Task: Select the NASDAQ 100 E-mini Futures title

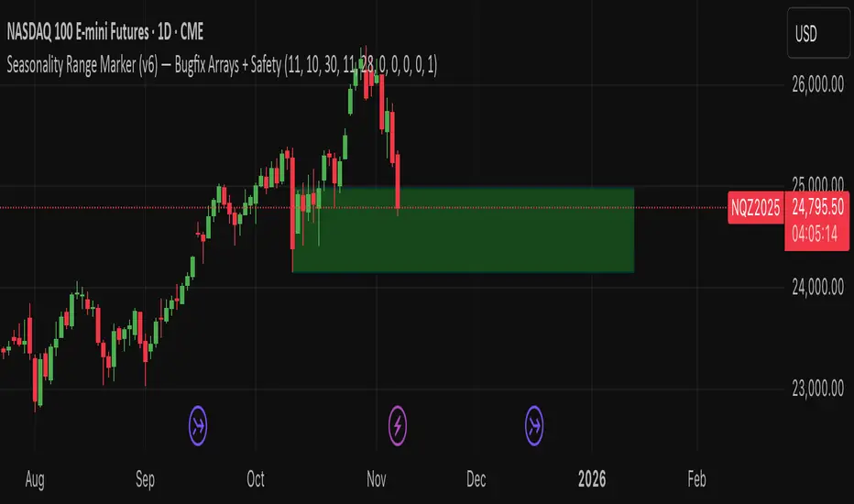Action: tap(105, 32)
